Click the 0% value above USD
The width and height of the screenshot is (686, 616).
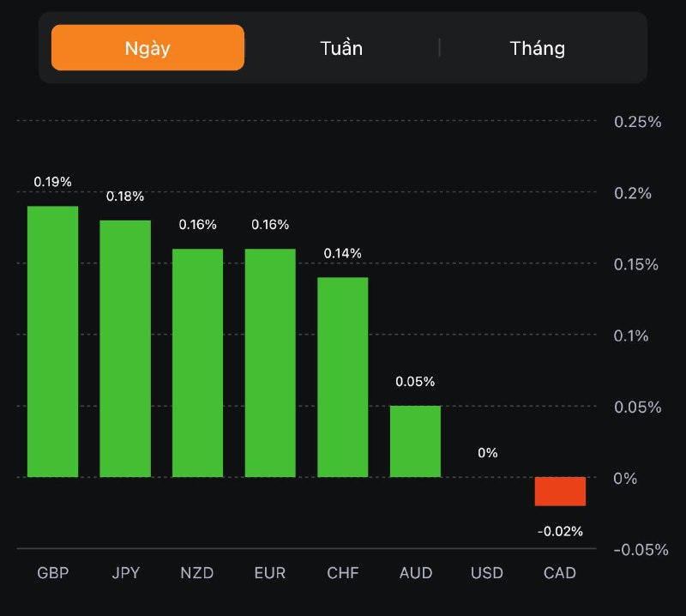(488, 452)
